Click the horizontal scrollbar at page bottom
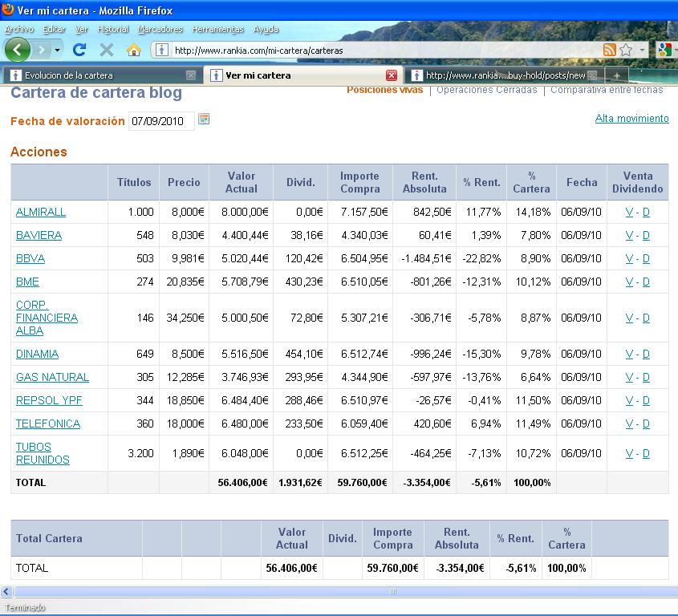Image resolution: width=678 pixels, height=616 pixels. [393, 591]
